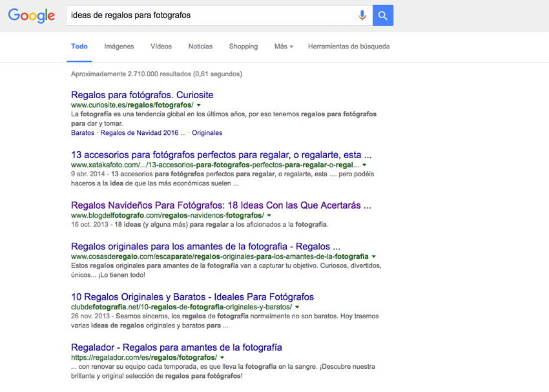Viewport: 549px width, 392px height.
Task: Click snippet 'Estos regalos originales para amantes'
Action: 226,270
